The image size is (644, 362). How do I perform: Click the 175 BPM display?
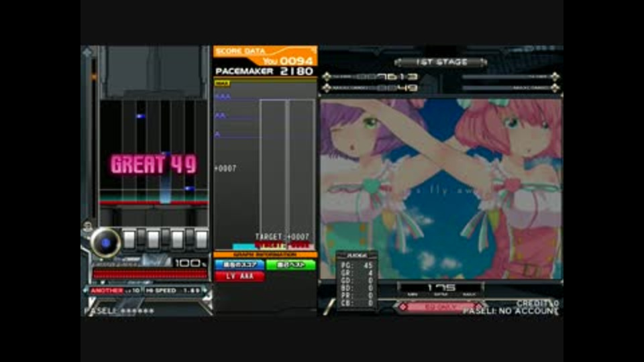tap(441, 288)
